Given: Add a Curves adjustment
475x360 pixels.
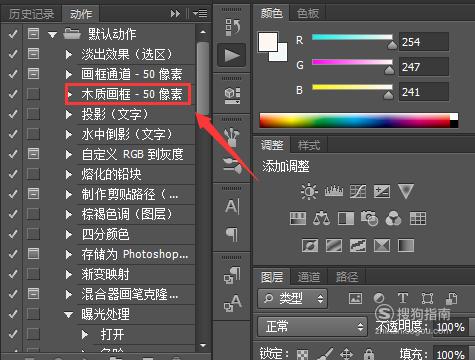Looking at the screenshot, I should point(358,192).
